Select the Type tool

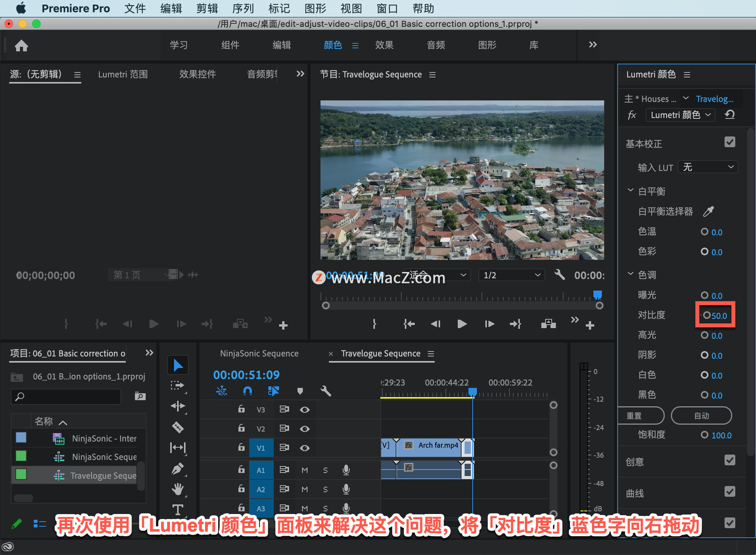click(178, 510)
